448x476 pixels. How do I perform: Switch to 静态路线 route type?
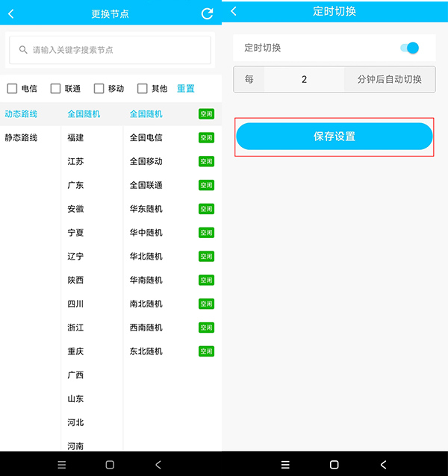point(21,138)
